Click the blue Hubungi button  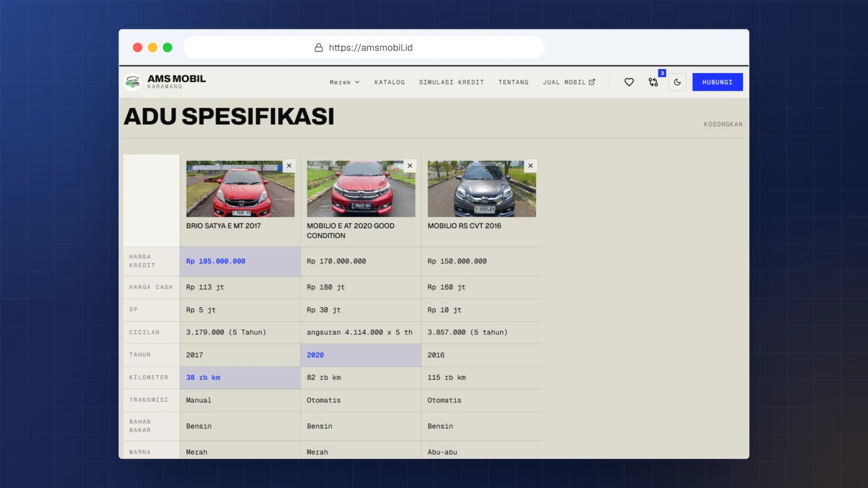click(x=717, y=82)
